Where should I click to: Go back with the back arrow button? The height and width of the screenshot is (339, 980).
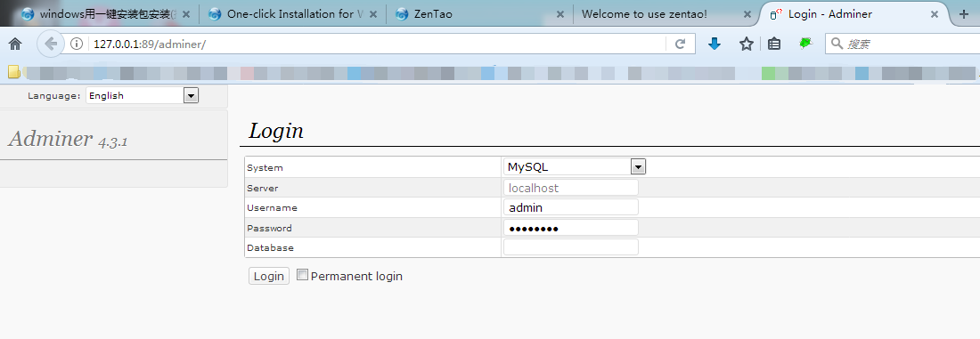click(x=51, y=44)
